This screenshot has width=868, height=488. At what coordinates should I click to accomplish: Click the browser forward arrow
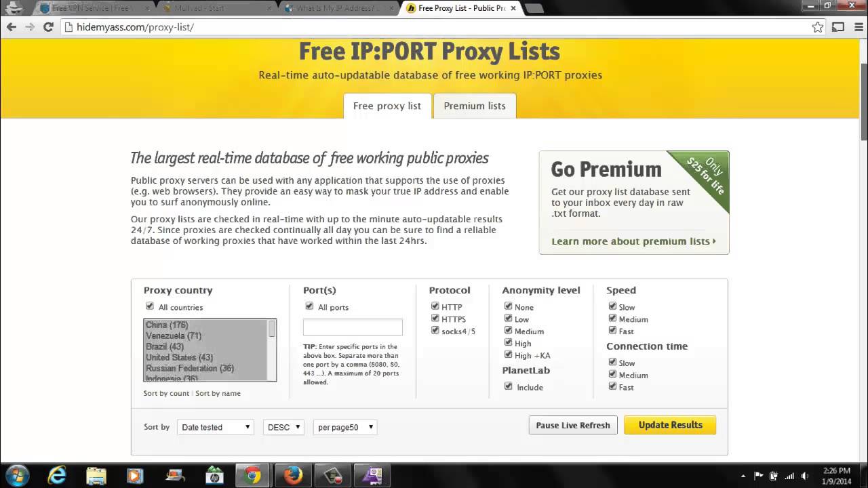tap(30, 27)
